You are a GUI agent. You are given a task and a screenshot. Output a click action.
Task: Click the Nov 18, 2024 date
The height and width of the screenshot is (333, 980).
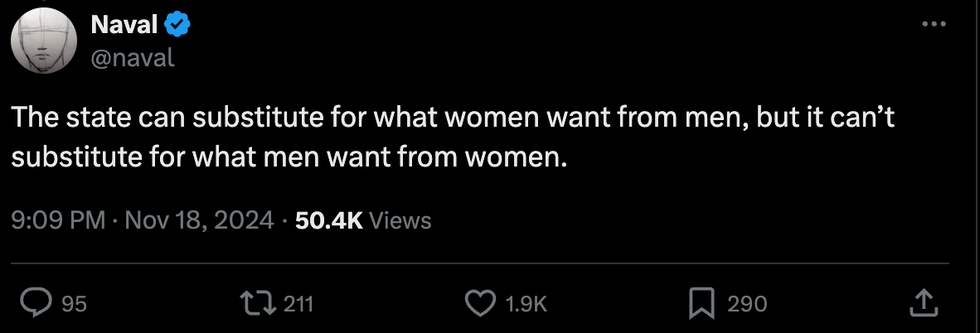(x=200, y=220)
